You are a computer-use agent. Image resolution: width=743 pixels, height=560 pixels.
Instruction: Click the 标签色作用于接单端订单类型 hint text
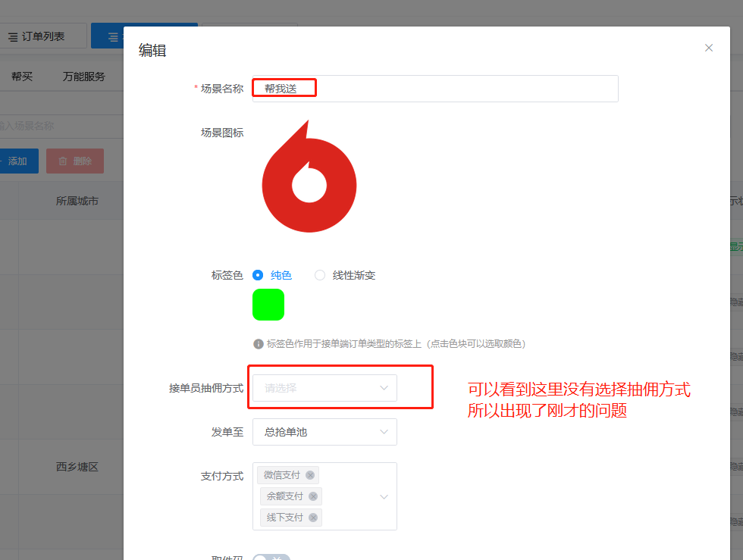[x=396, y=344]
